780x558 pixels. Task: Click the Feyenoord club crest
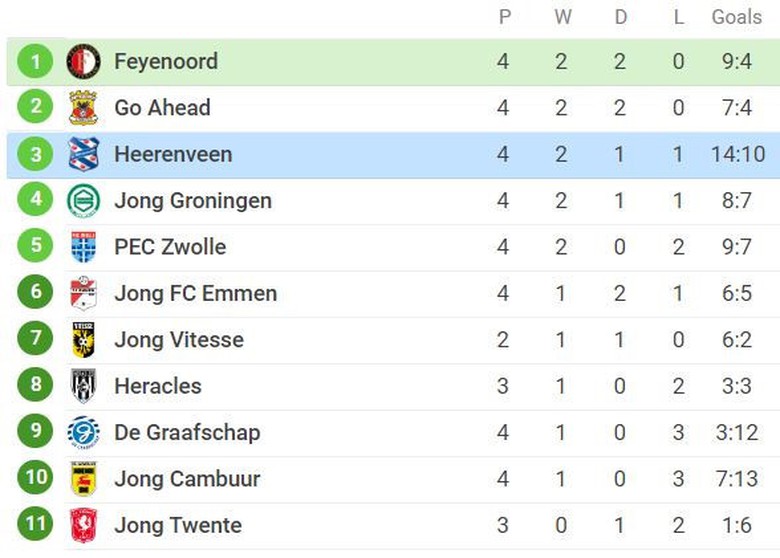[x=83, y=62]
